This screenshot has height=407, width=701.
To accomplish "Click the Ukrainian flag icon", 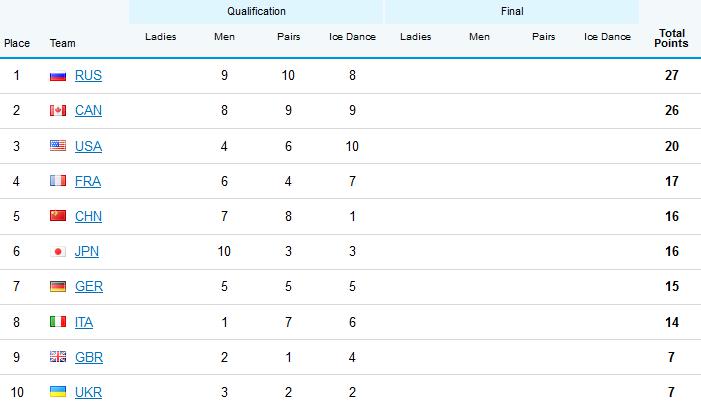I will pos(57,392).
